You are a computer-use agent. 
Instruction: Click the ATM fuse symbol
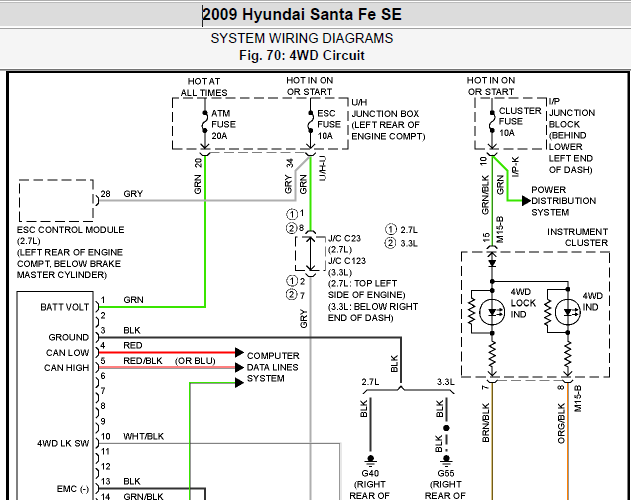click(205, 122)
